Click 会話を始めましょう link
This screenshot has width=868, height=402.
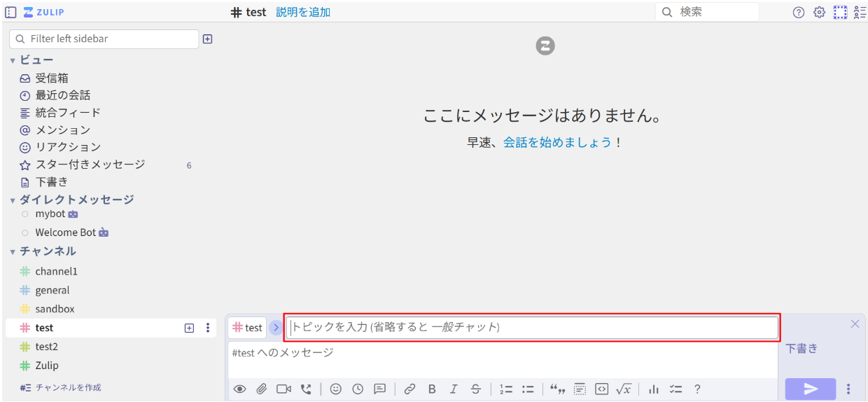pos(558,142)
